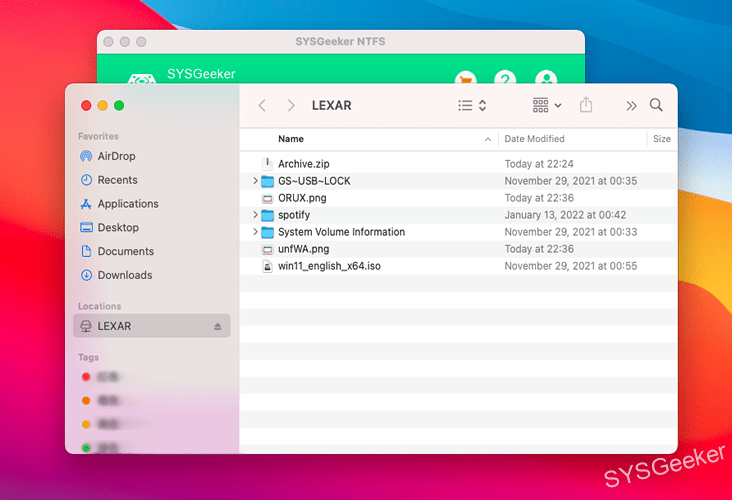
Task: Select System Volume Information folder name
Action: 342,232
